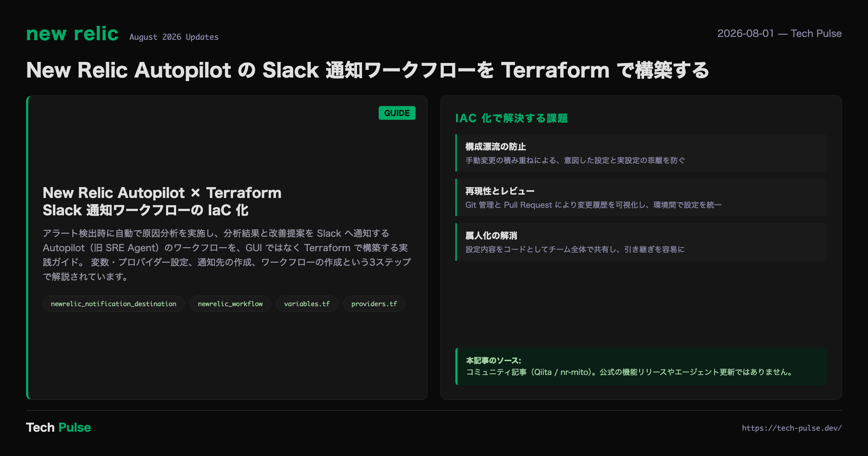Viewport: 868px width, 456px height.
Task: Click the card subtitle 'Slack 通知ワークフローの IaC 化'
Action: [145, 210]
